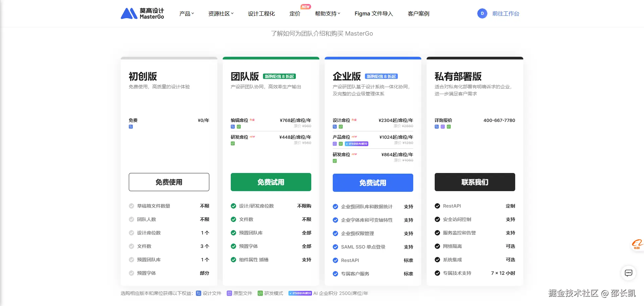This screenshot has height=306, width=644.
Task: Click the 前往工作台 link
Action: click(506, 14)
